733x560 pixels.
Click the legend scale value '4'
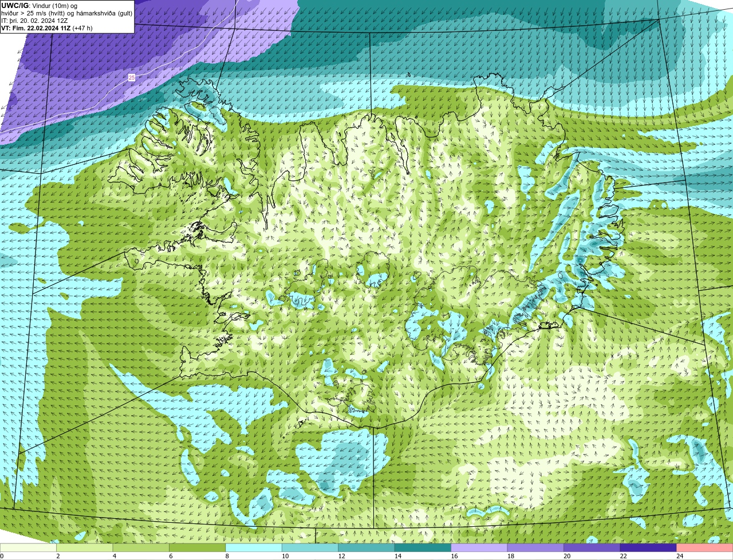(x=114, y=555)
